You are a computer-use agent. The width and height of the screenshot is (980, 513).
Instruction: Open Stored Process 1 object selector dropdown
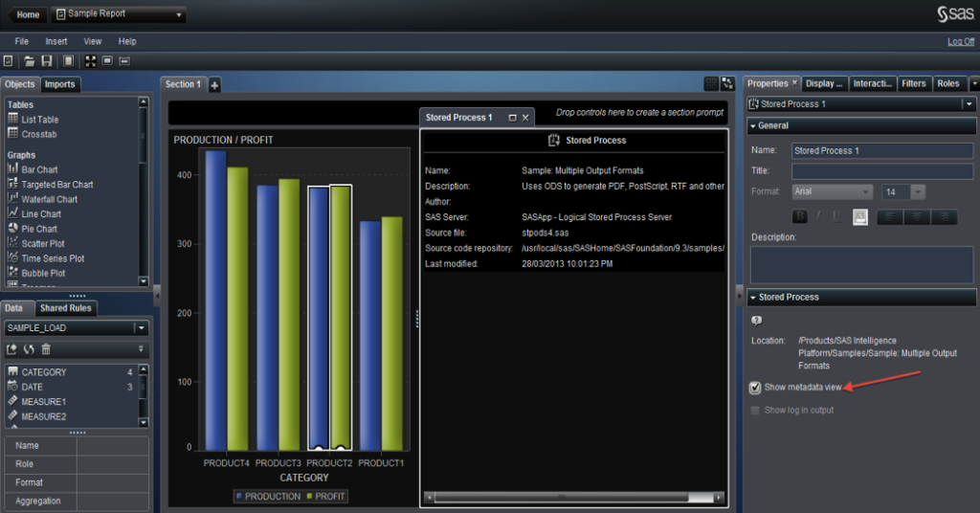969,104
